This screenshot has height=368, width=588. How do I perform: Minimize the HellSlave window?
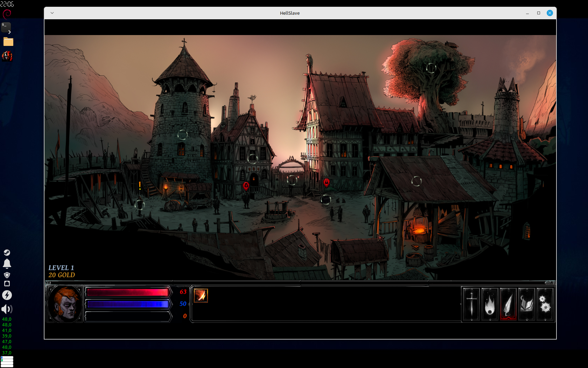click(x=527, y=13)
